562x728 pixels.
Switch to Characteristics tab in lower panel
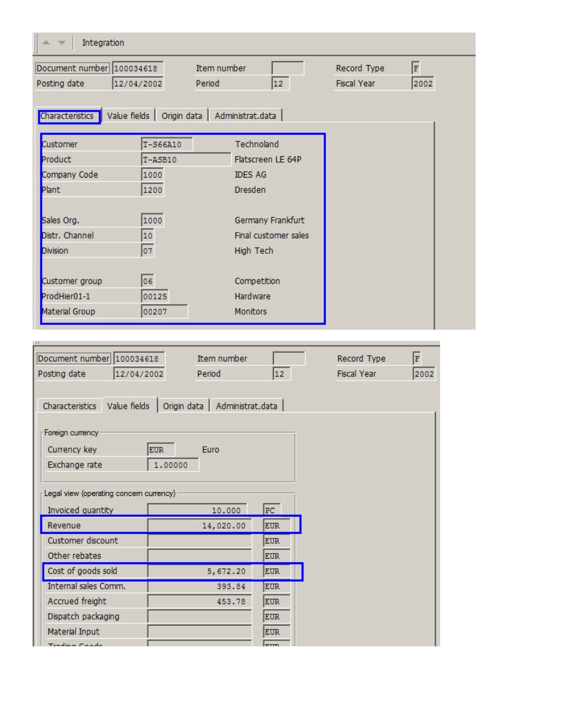coord(69,406)
